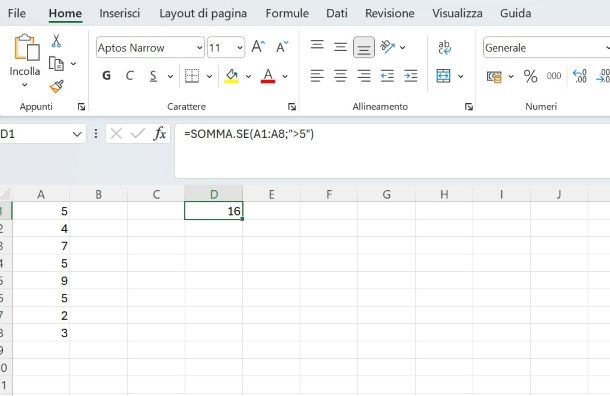Toggle italic (C) formatting

tap(130, 75)
